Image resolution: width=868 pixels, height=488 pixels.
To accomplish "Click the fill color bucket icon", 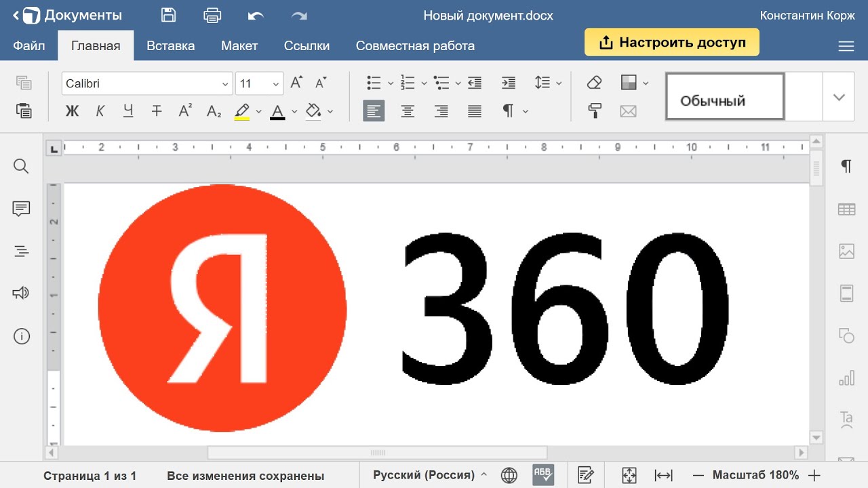I will tap(313, 111).
